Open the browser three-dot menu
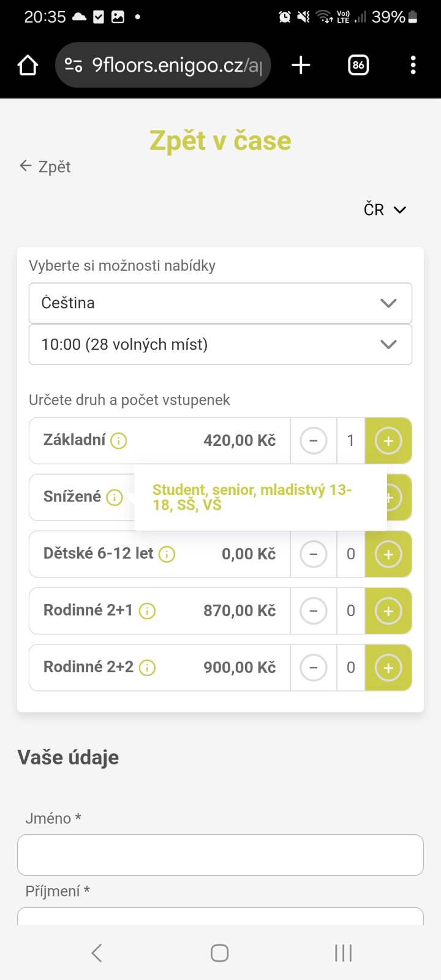The image size is (441, 980). [413, 65]
